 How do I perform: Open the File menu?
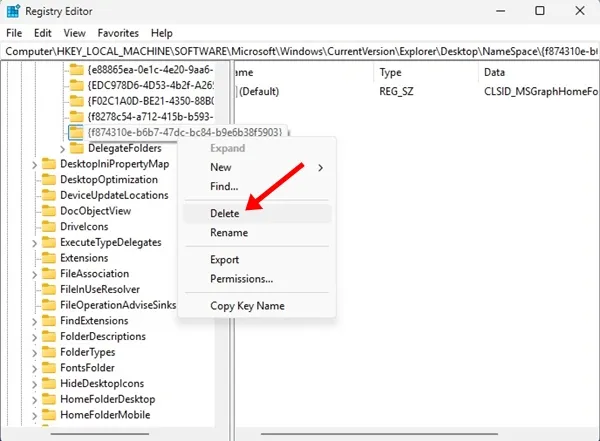click(14, 33)
